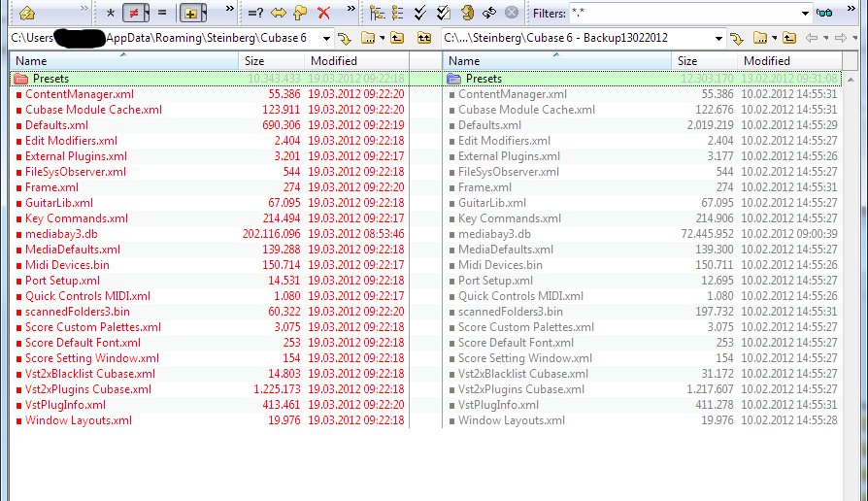Click the both-sides up-level folder icon
The width and height of the screenshot is (868, 501).
pyautogui.click(x=424, y=38)
